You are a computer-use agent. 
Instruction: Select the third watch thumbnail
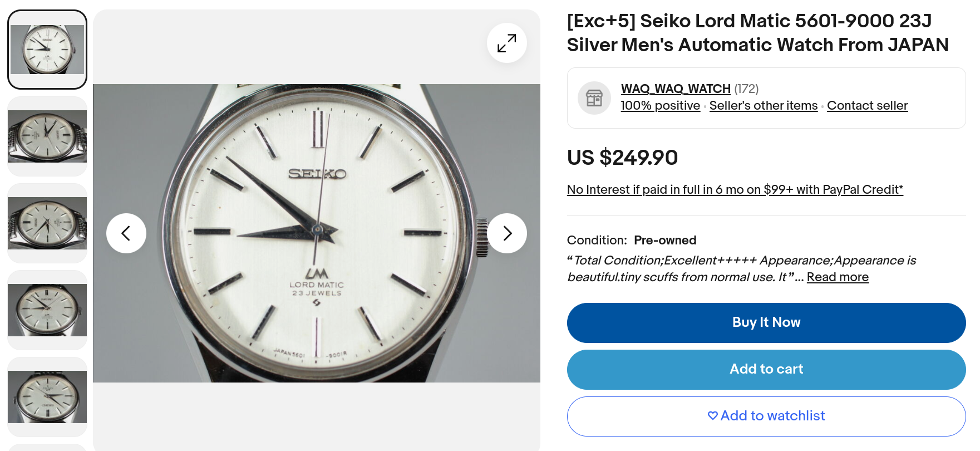pyautogui.click(x=47, y=223)
